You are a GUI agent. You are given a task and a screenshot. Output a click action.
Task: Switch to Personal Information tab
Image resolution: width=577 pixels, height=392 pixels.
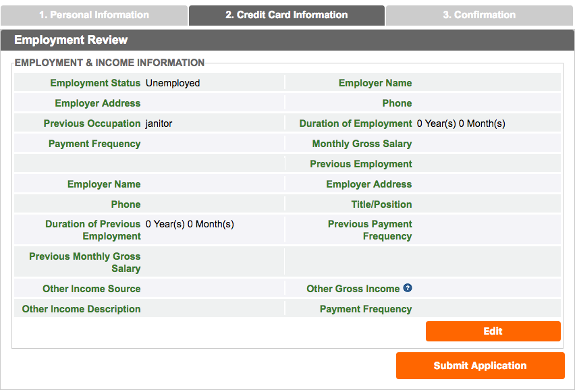click(94, 15)
